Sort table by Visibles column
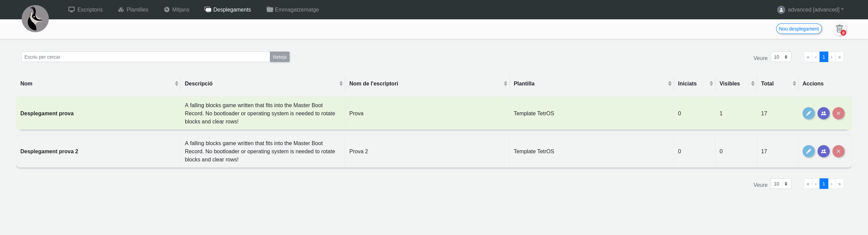Viewport: 868px width, 235px height. pos(736,84)
